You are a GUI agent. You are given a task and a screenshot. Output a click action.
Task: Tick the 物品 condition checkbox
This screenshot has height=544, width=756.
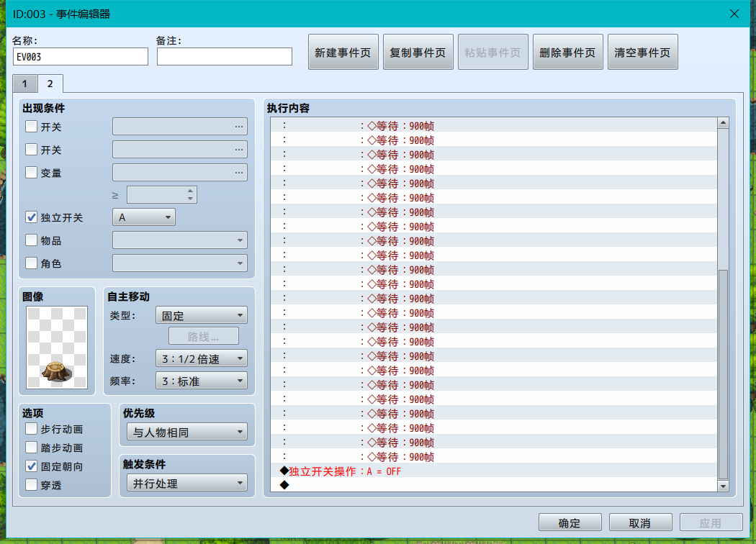[x=32, y=240]
